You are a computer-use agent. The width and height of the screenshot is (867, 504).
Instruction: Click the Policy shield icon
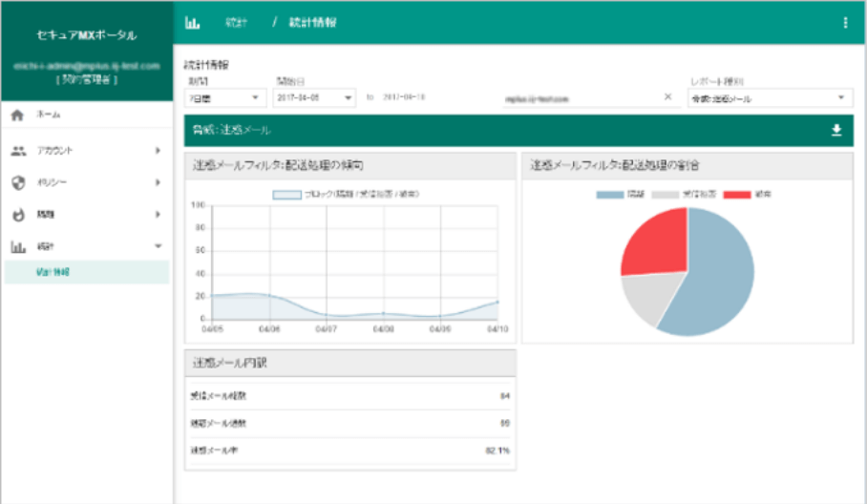coord(18,182)
